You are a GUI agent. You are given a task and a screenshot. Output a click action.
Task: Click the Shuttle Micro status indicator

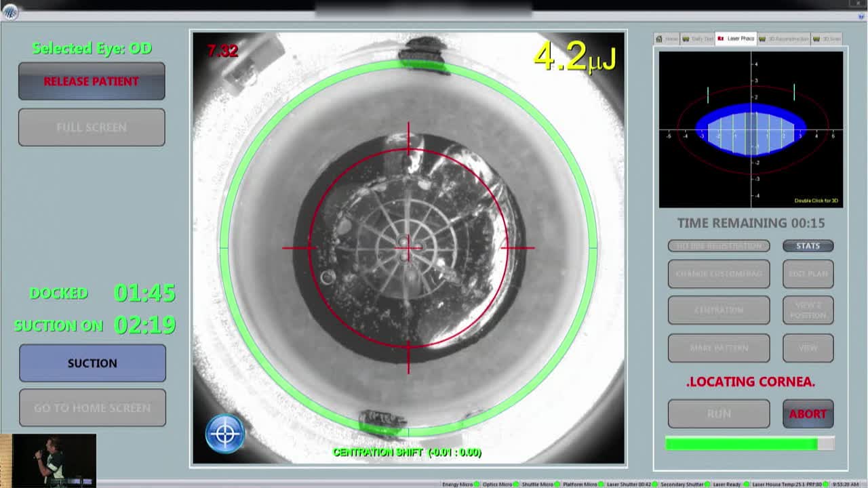555,483
